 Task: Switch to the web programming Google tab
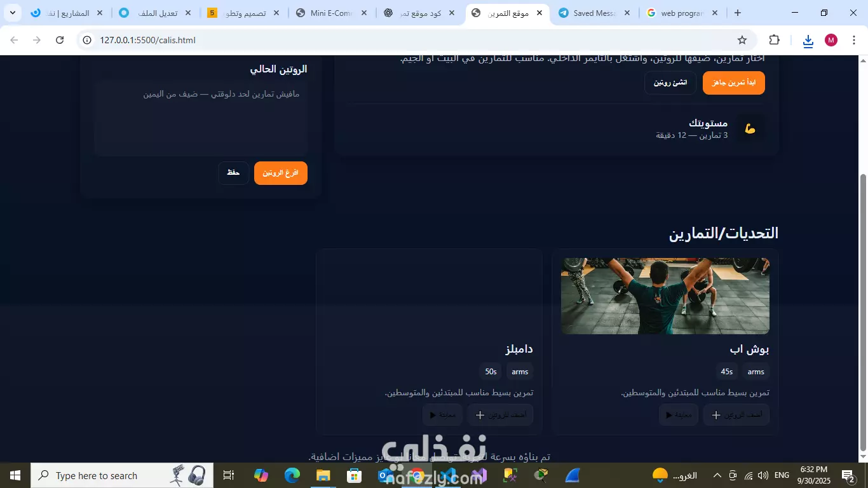(x=683, y=13)
